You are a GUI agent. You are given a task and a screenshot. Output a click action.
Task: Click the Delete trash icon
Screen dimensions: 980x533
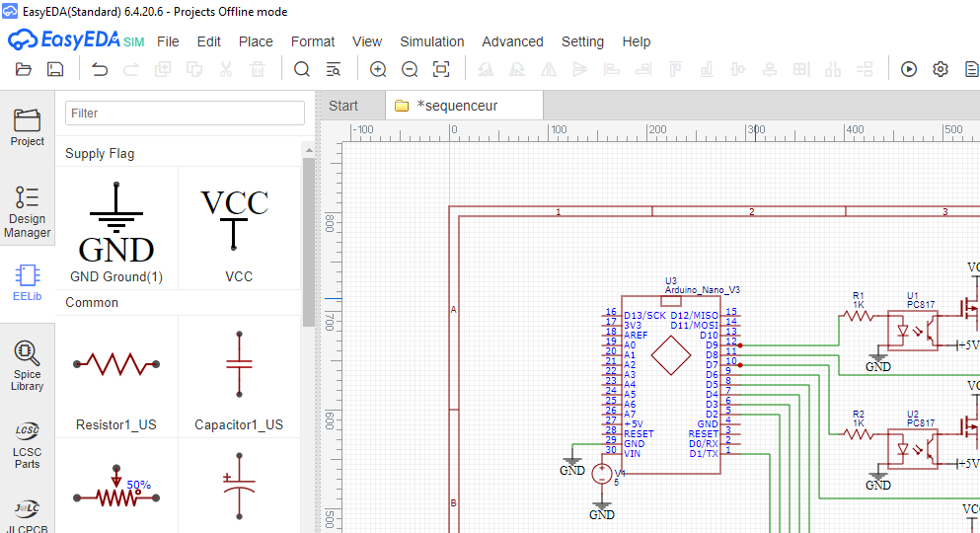click(258, 69)
